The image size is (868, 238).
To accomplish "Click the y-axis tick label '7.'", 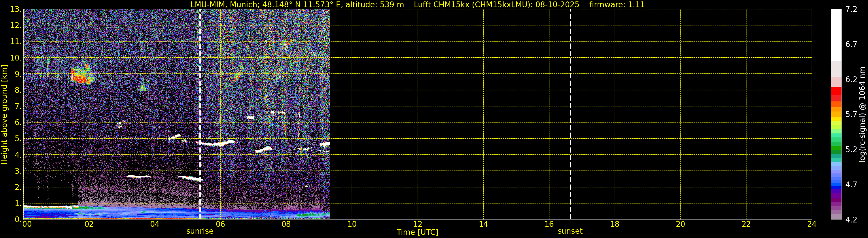I will pyautogui.click(x=18, y=107).
